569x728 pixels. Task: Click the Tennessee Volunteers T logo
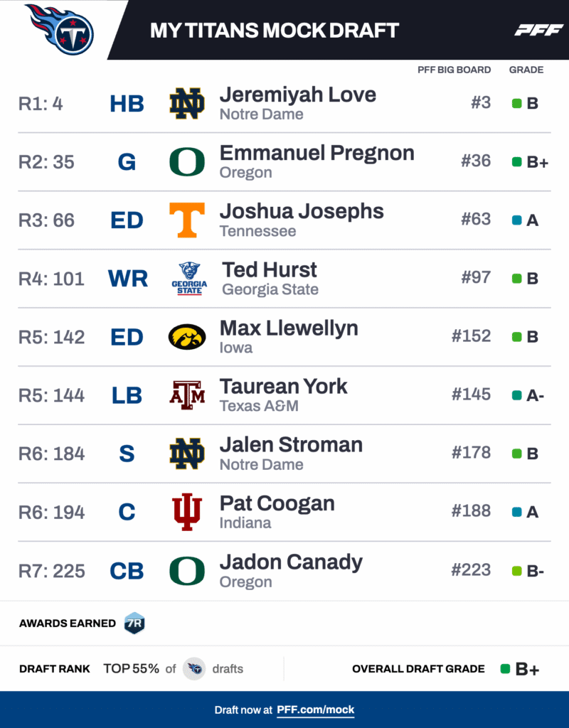point(187,220)
